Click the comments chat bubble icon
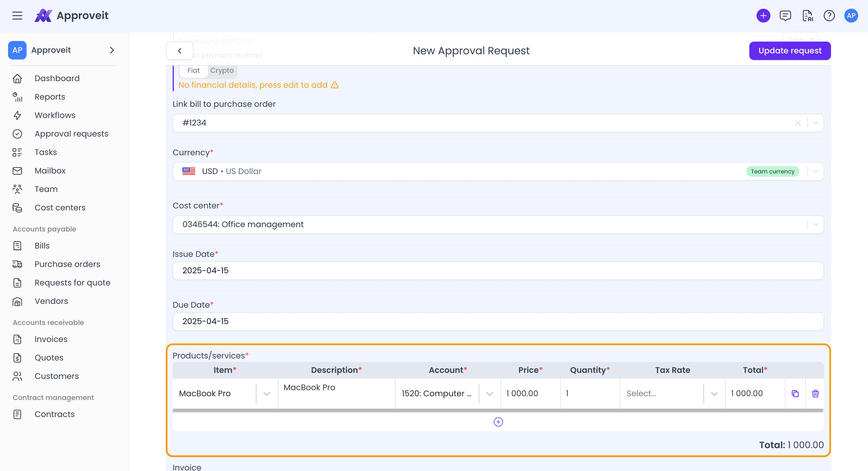This screenshot has width=868, height=471. [785, 15]
